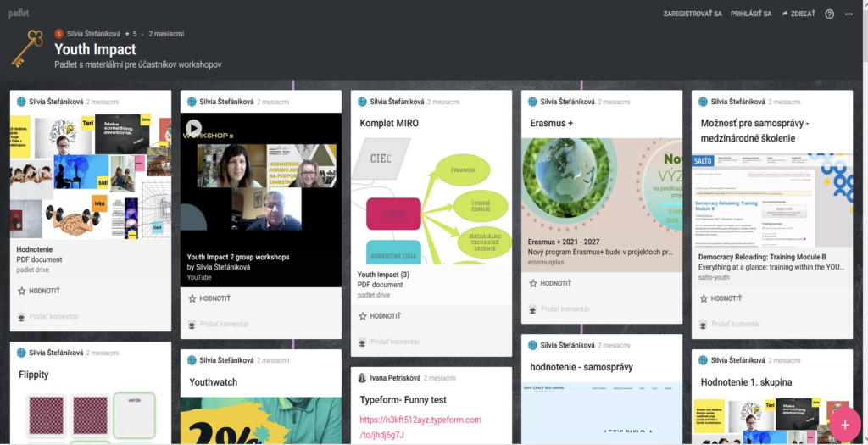Click globe avatar on Flippity post

point(22,353)
